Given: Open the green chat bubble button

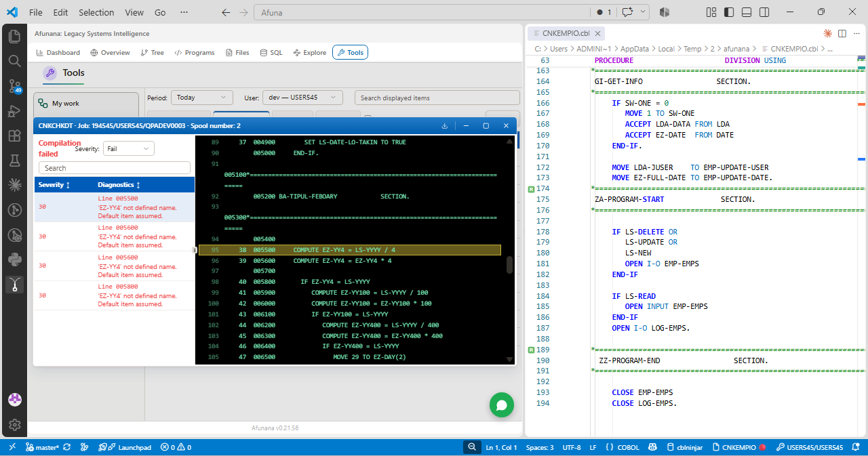Looking at the screenshot, I should [502, 405].
